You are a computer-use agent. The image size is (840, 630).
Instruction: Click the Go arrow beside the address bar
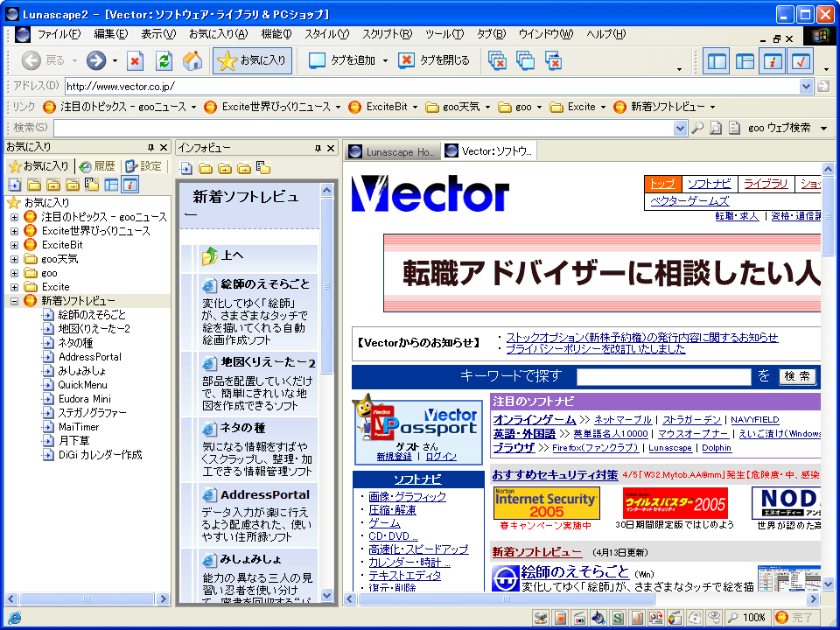[x=823, y=86]
